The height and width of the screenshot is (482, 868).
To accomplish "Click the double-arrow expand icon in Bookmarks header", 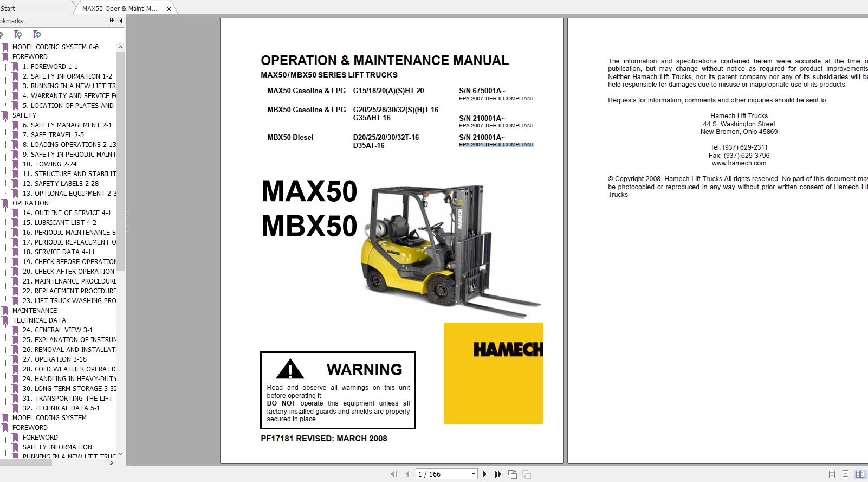I will [x=112, y=21].
